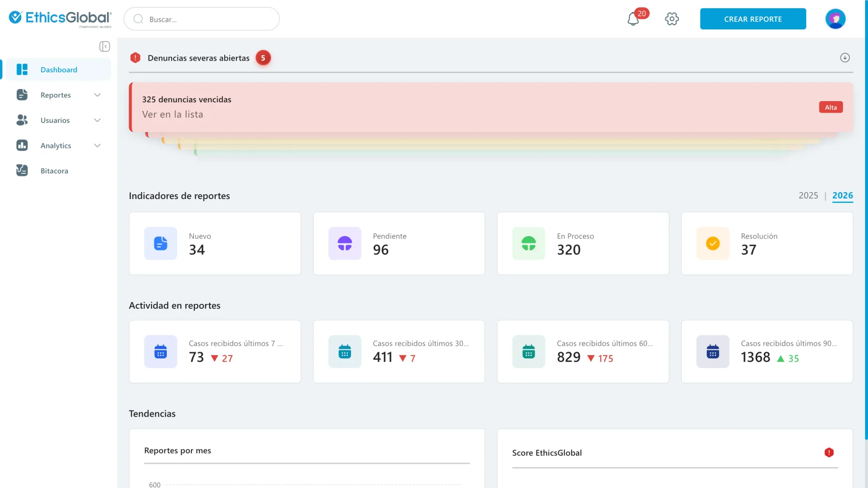Screen dimensions: 868x488
Task: Open the Nuevo 34 card
Action: [215, 243]
